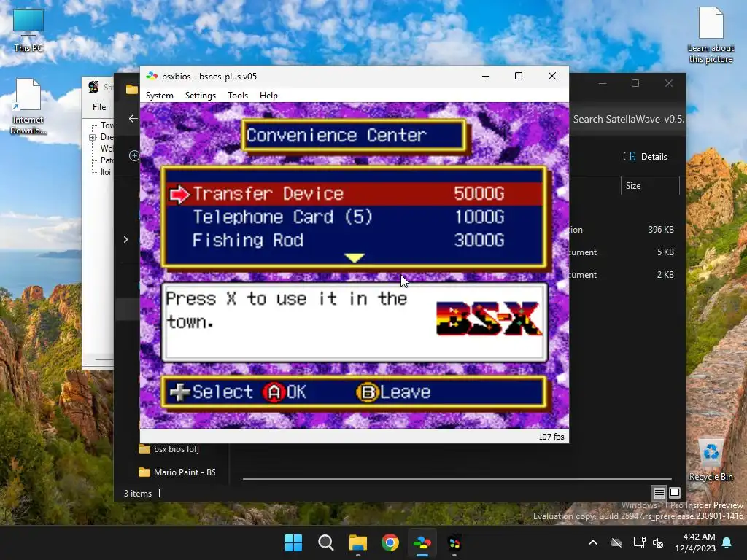This screenshot has height=560, width=747.
Task: Select the Mario Paint - BS folder
Action: [177, 472]
